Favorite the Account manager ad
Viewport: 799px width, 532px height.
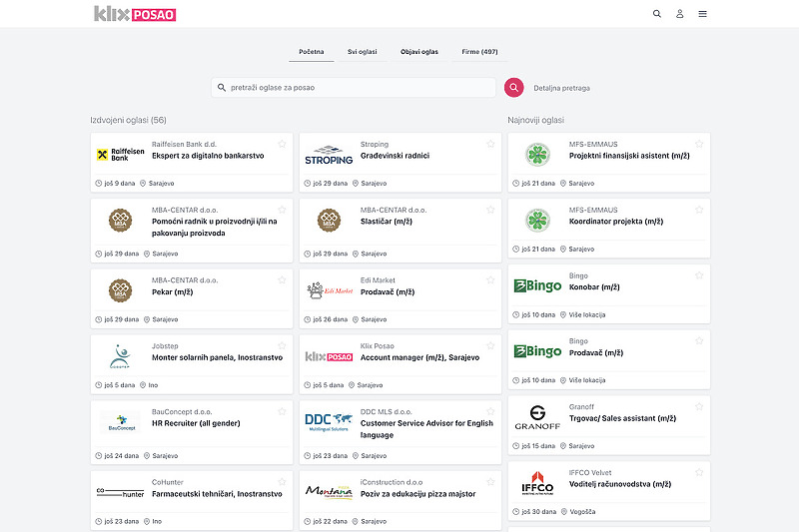(x=490, y=345)
